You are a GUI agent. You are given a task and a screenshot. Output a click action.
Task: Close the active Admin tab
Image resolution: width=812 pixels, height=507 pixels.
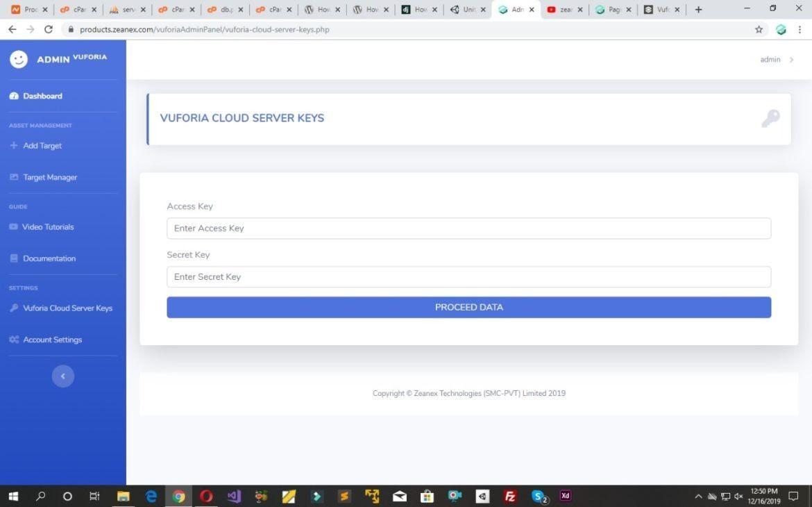[x=532, y=9]
